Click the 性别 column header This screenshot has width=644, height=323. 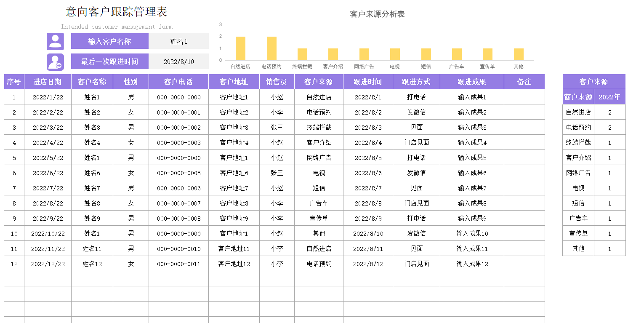131,82
